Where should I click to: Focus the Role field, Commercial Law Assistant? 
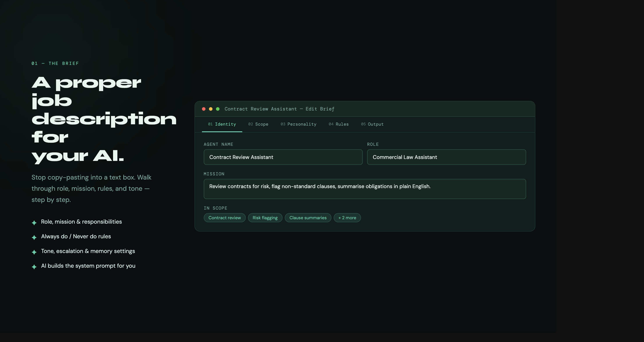[x=446, y=157]
